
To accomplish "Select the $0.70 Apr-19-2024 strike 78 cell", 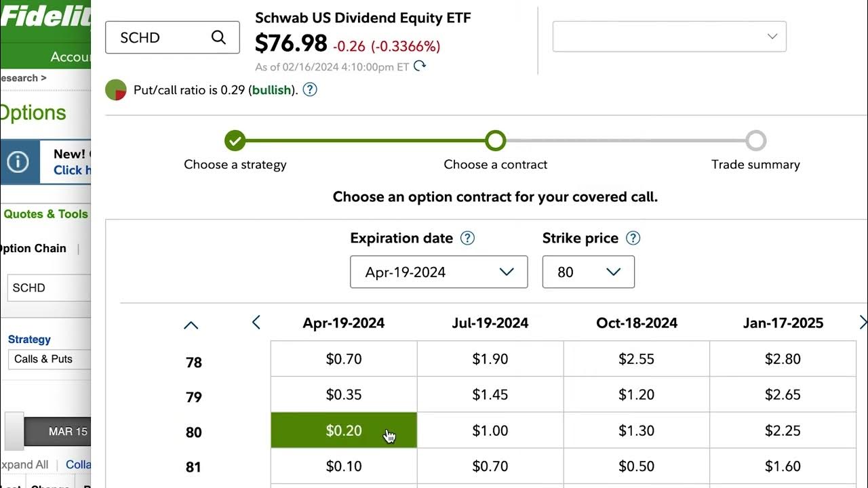I will click(x=344, y=359).
